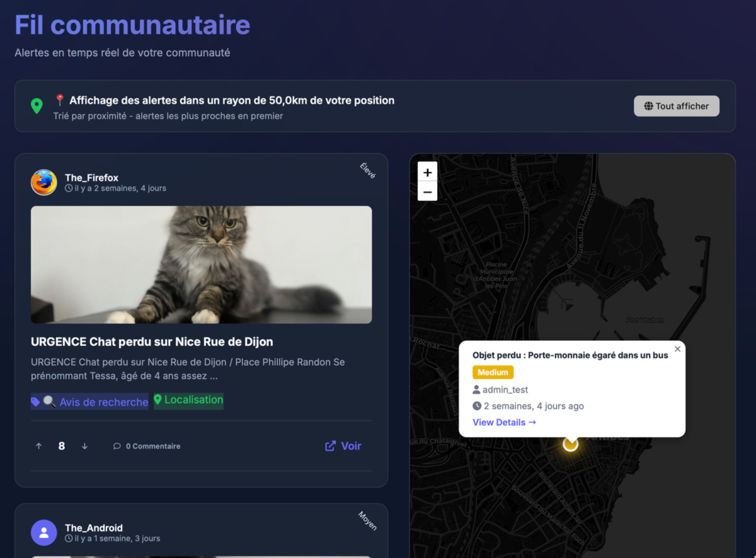Click the clock icon under The_Firefox username
This screenshot has width=756, height=558.
pos(69,188)
